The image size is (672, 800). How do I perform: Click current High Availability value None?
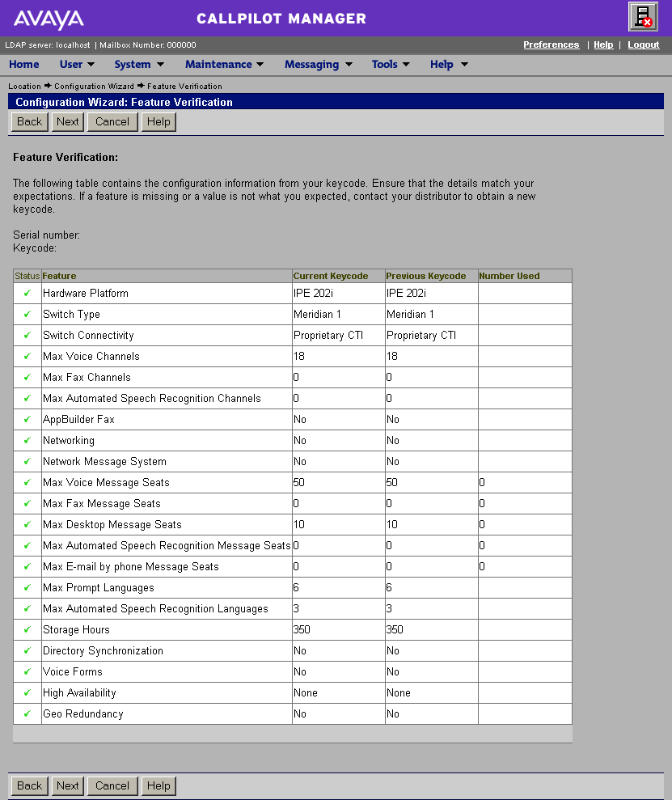pos(306,693)
